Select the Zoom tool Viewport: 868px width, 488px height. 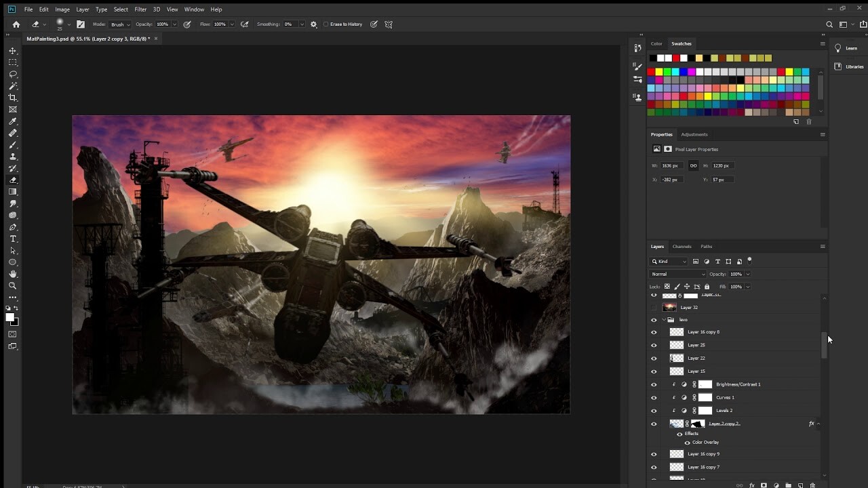point(12,285)
